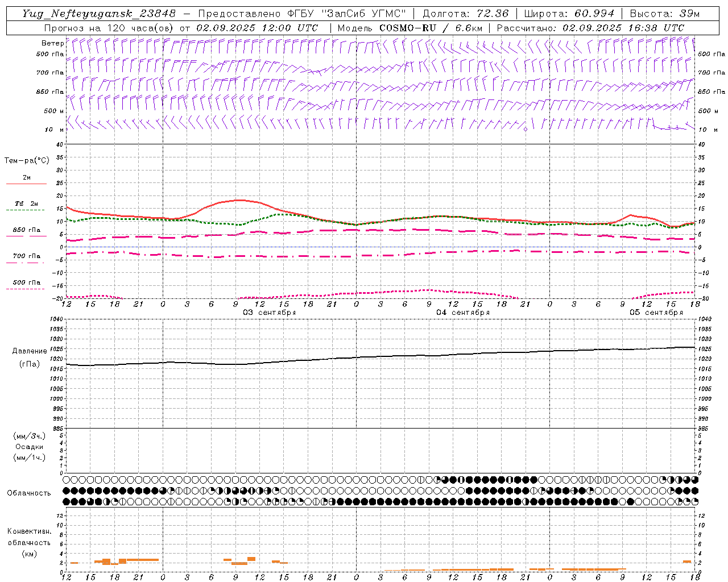Viewport: 728px width, 582px height.
Task: Click the 850 гПа temperature legend entry
Action: coord(27,230)
